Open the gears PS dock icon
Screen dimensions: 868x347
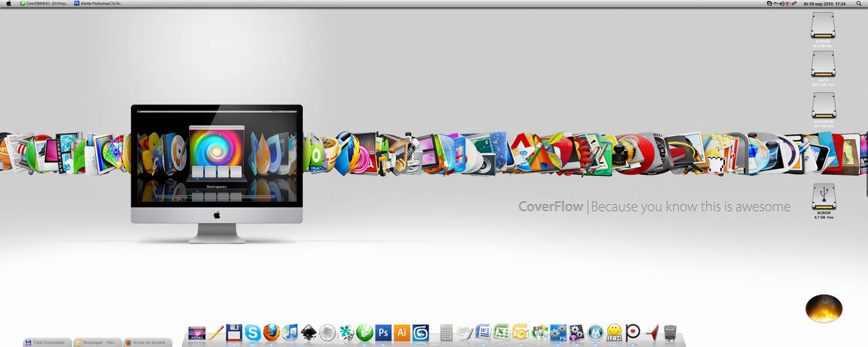point(558,333)
